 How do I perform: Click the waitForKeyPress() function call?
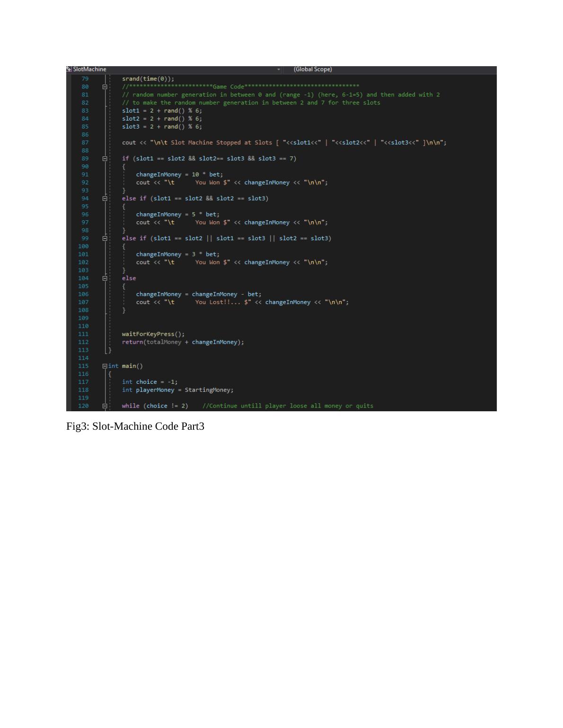(x=153, y=334)
